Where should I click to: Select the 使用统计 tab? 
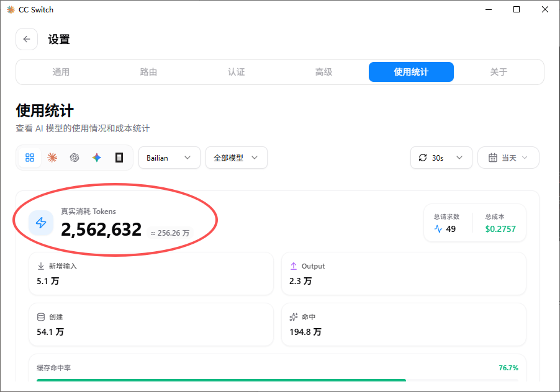411,72
